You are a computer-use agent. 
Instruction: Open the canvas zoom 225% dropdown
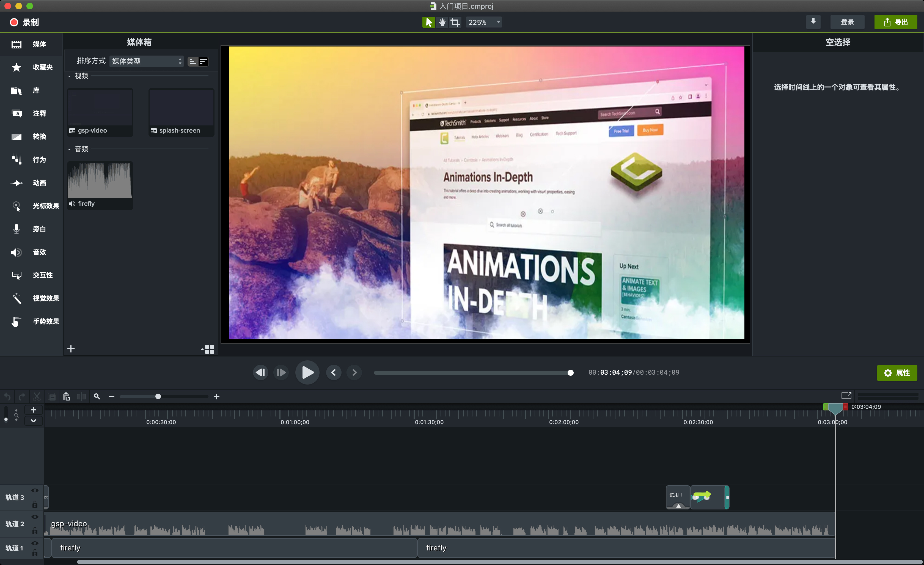(x=483, y=22)
